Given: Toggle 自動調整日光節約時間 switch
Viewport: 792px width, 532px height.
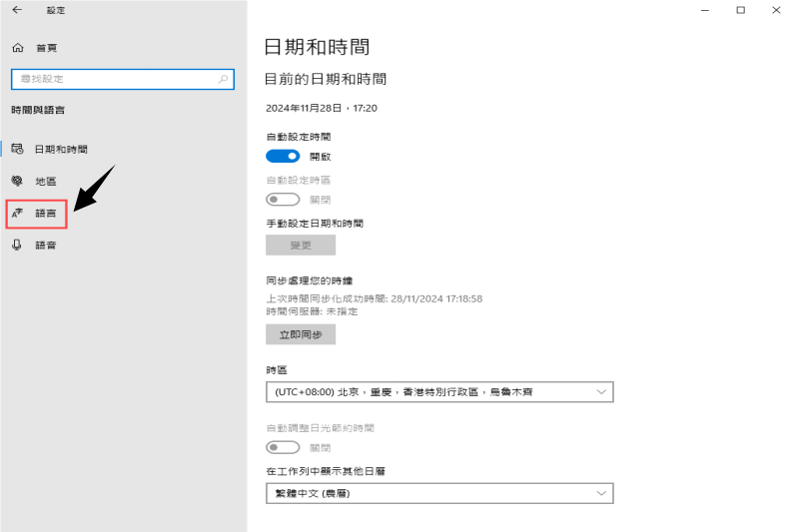Looking at the screenshot, I should click(283, 447).
